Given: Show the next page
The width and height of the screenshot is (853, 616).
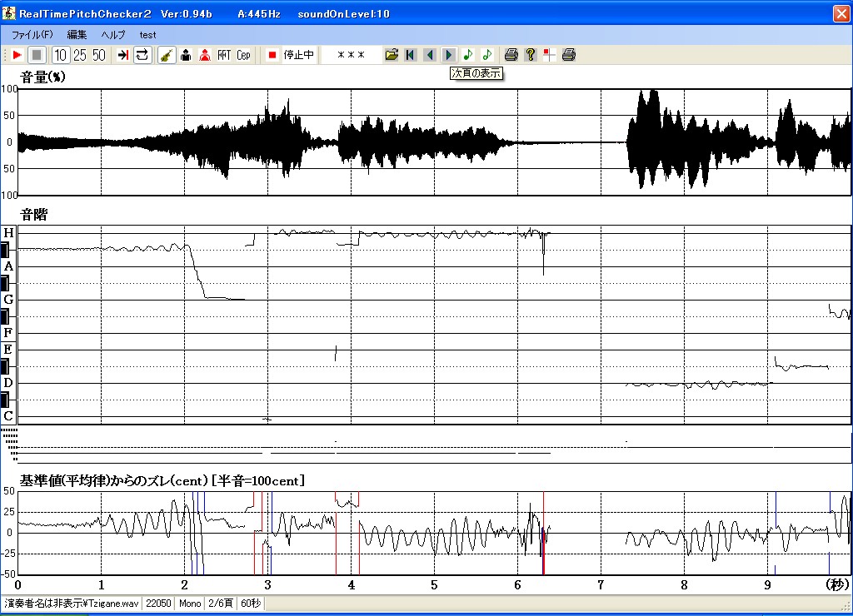Looking at the screenshot, I should point(449,55).
